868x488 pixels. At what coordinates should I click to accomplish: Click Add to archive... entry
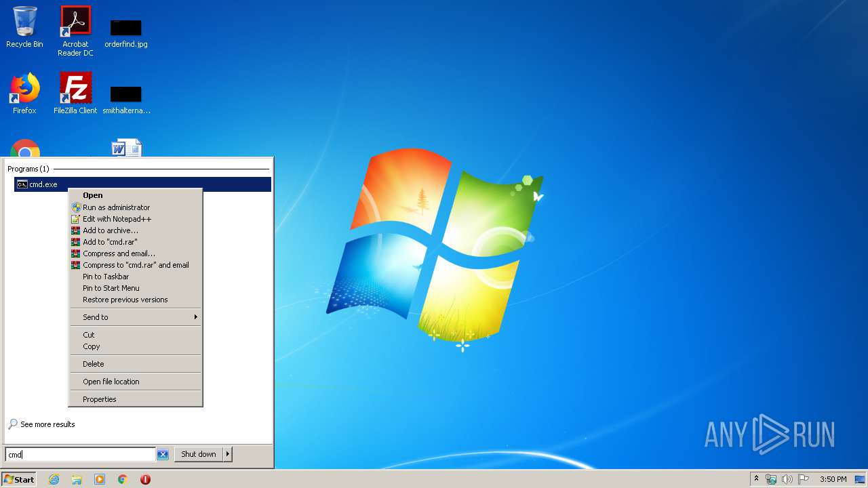pyautogui.click(x=136, y=230)
